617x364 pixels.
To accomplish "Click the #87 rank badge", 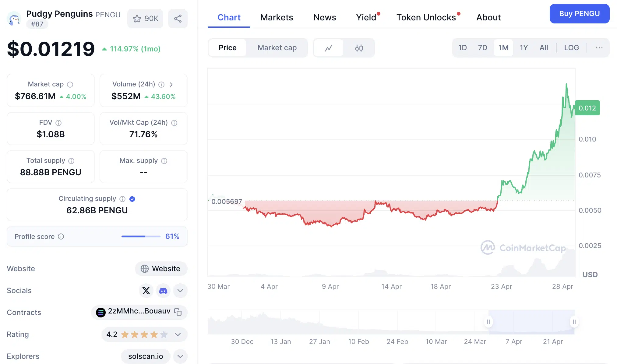I will click(37, 24).
